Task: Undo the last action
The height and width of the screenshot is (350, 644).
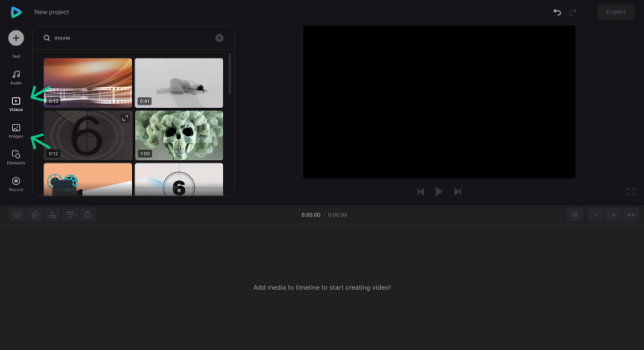Action: tap(557, 12)
